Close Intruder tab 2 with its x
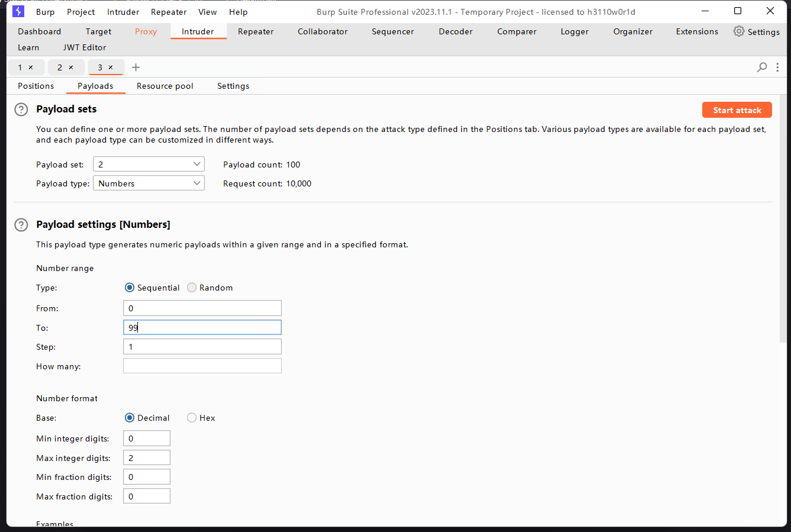Screen dimensions: 791x532 click(x=71, y=67)
